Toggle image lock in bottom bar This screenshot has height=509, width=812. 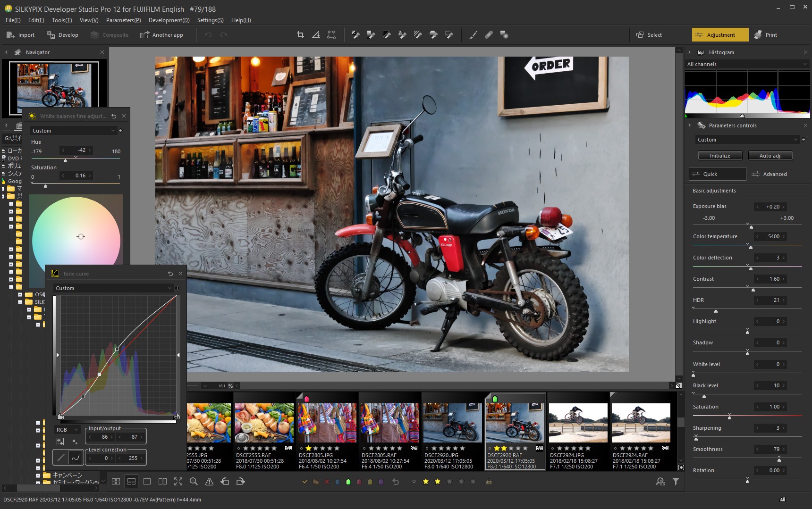click(x=489, y=482)
